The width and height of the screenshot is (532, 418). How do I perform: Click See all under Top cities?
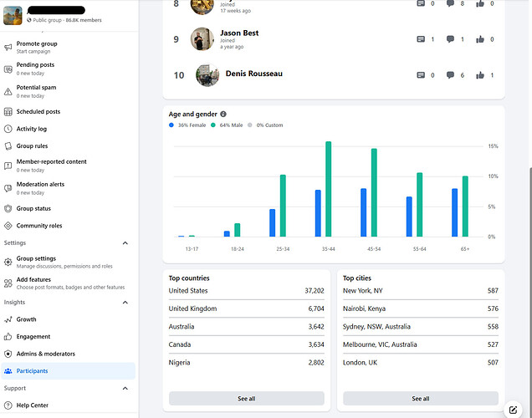(x=421, y=399)
